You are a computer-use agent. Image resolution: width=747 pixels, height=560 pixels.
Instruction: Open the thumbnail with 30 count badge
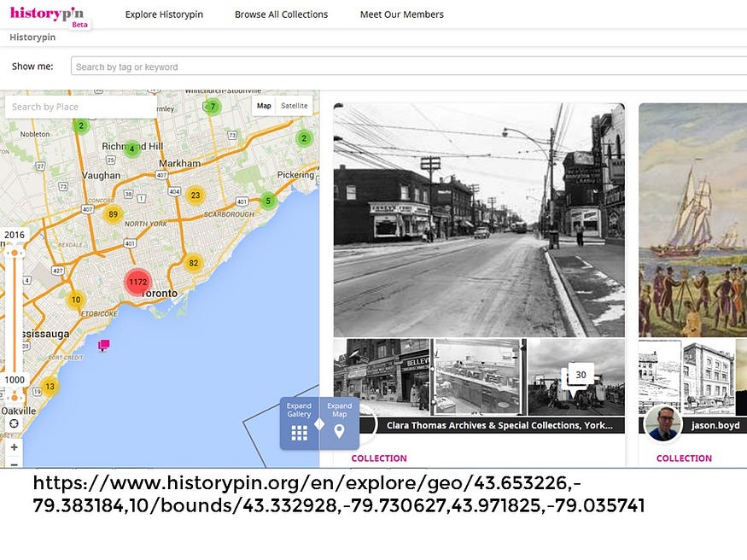(576, 376)
